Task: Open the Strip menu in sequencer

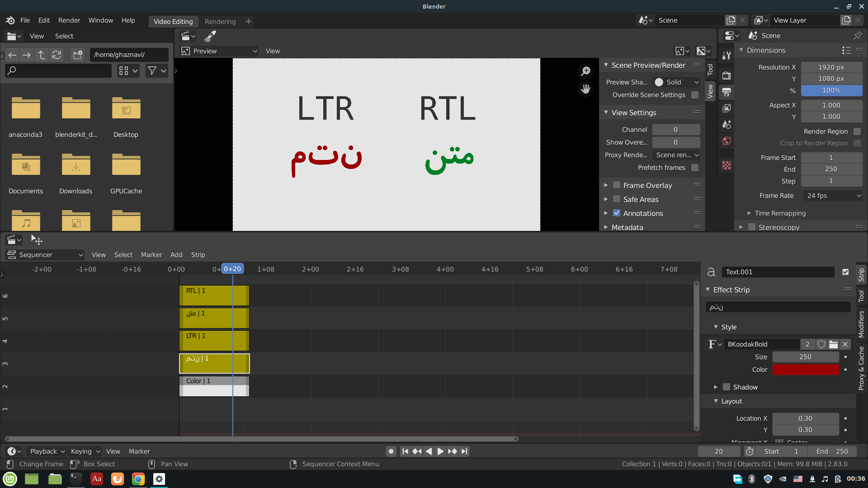Action: coord(198,255)
